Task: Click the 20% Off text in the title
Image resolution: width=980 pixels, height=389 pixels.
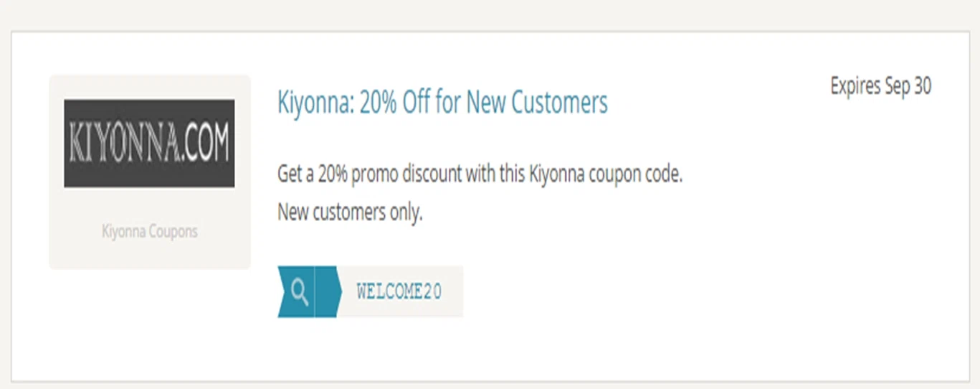Action: [x=394, y=103]
